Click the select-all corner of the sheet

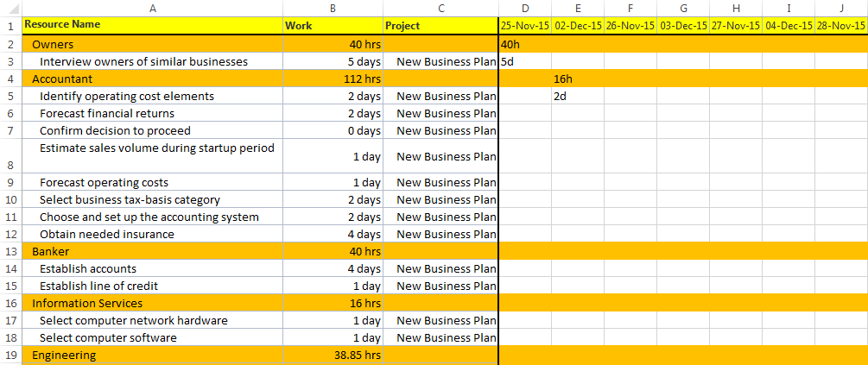[11, 8]
